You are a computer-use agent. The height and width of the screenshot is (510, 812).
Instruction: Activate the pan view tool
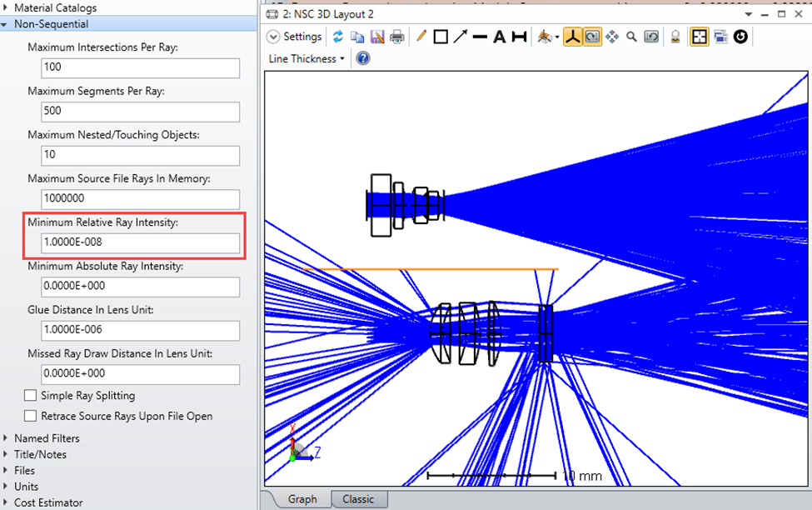click(611, 36)
